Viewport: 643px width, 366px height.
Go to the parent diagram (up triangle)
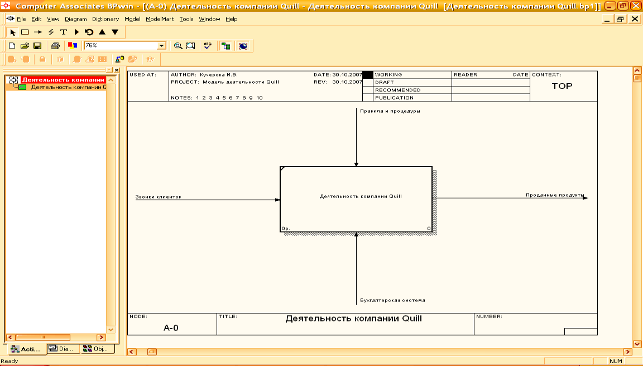pyautogui.click(x=102, y=32)
